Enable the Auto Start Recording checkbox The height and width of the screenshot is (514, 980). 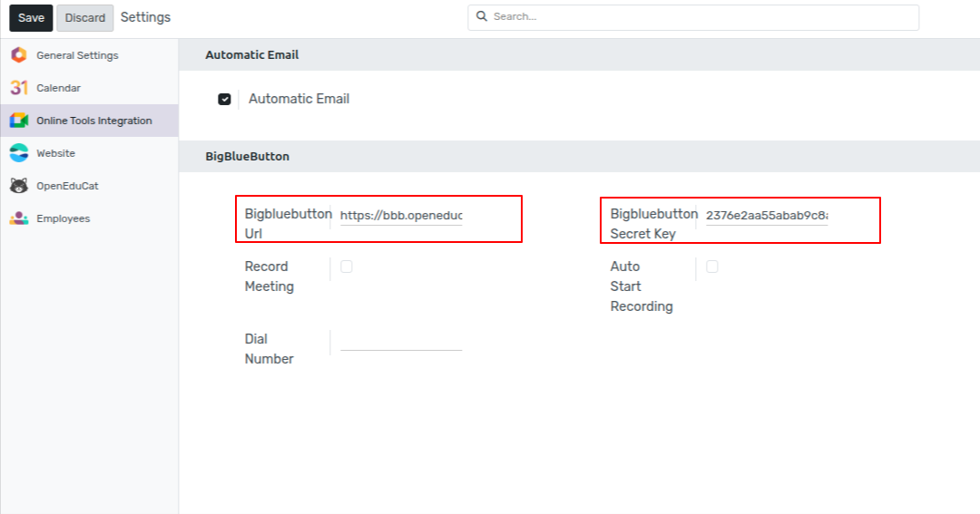(712, 267)
